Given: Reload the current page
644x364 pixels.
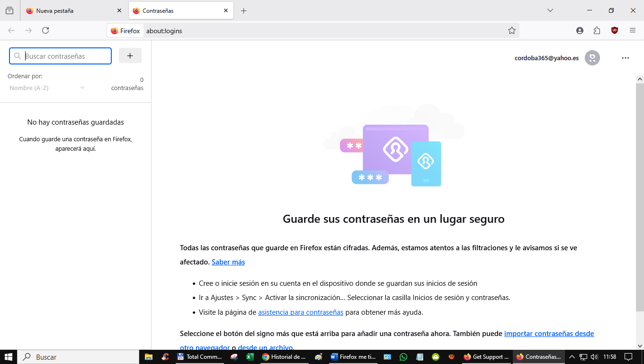Looking at the screenshot, I should (x=45, y=30).
